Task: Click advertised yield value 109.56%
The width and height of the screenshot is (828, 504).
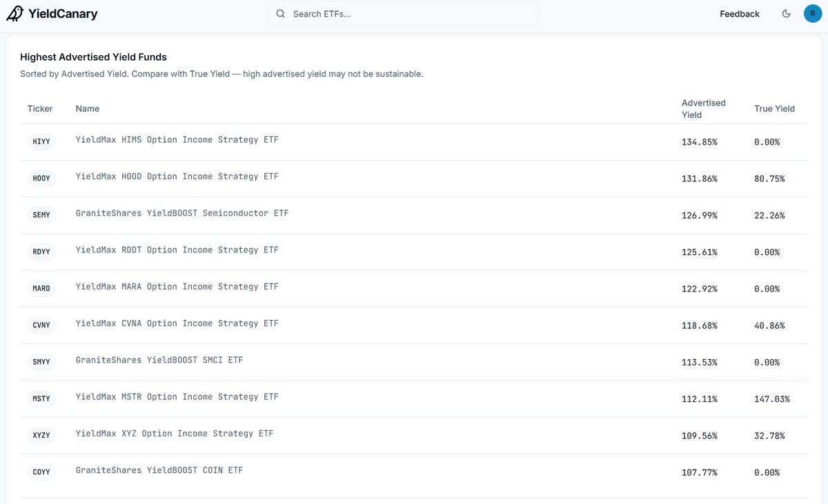Action: [x=700, y=436]
